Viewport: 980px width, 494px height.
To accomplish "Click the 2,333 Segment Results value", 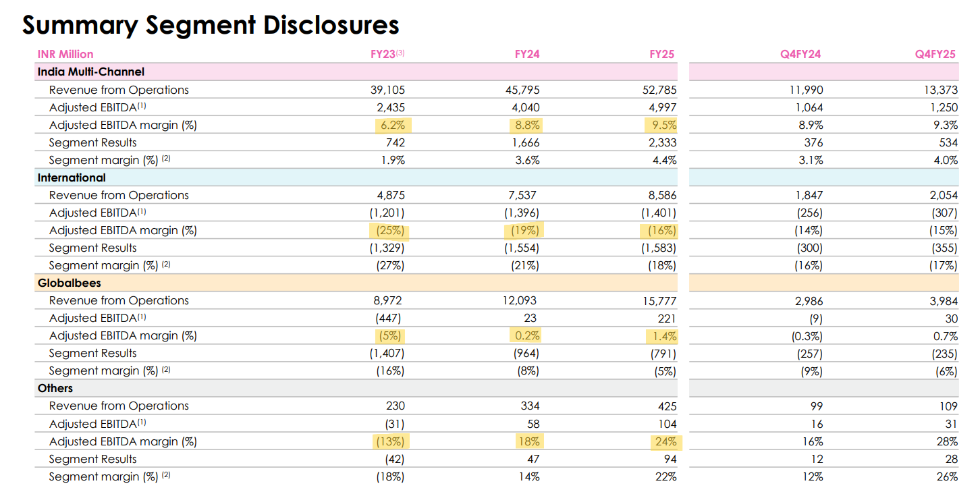I will click(661, 142).
